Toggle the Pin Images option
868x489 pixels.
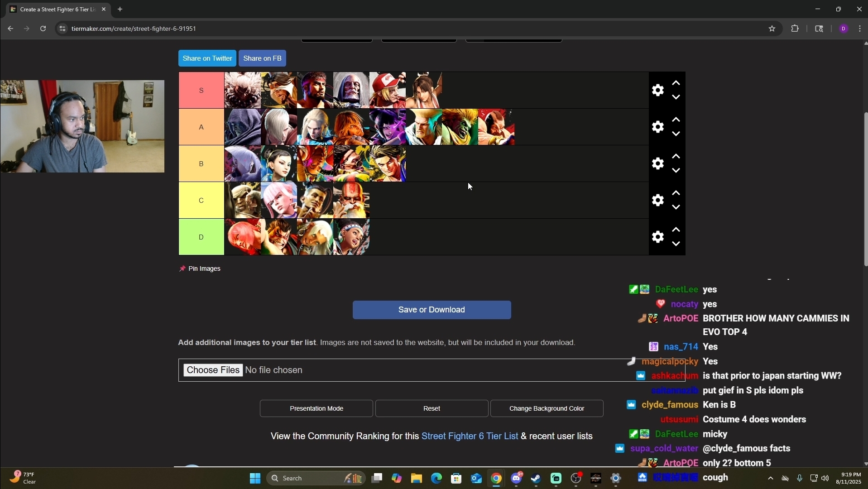(200, 268)
